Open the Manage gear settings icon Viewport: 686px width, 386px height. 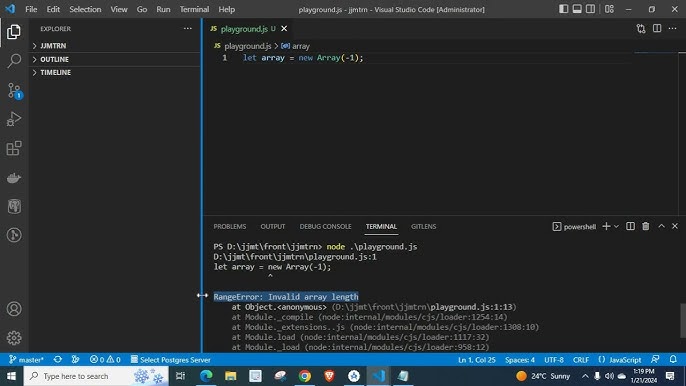(14, 337)
